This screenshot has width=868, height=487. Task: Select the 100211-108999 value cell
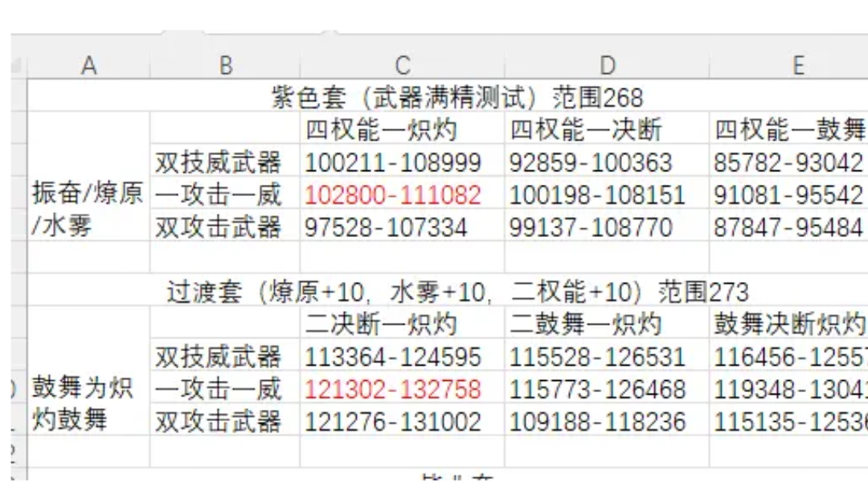(401, 162)
